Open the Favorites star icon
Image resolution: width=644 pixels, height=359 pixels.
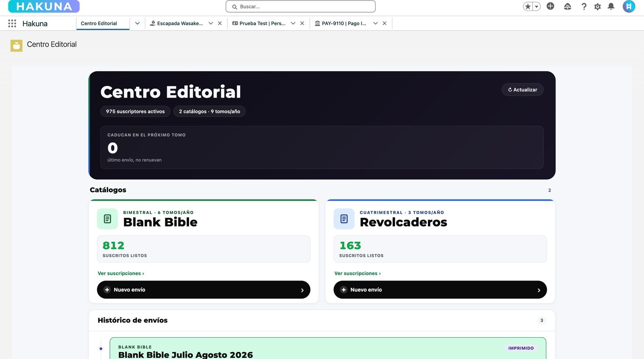click(x=528, y=6)
